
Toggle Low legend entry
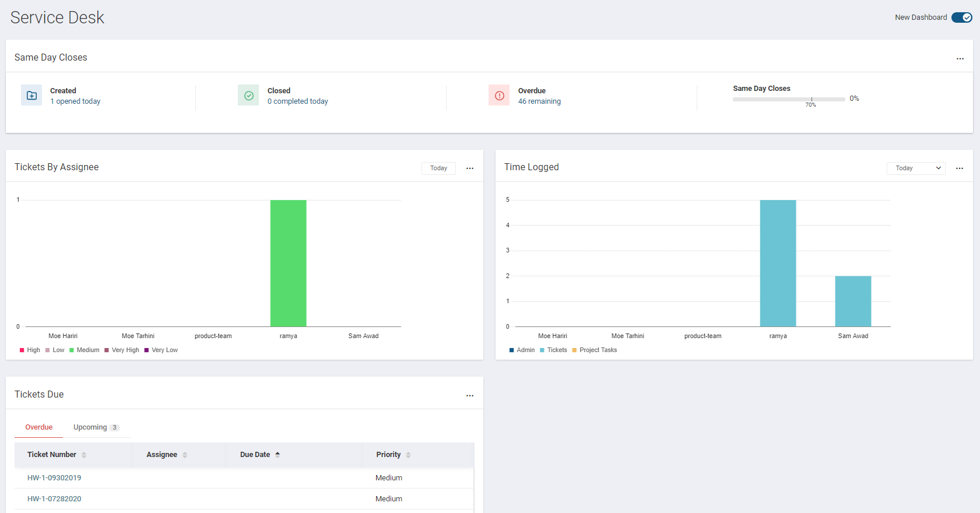(x=55, y=350)
